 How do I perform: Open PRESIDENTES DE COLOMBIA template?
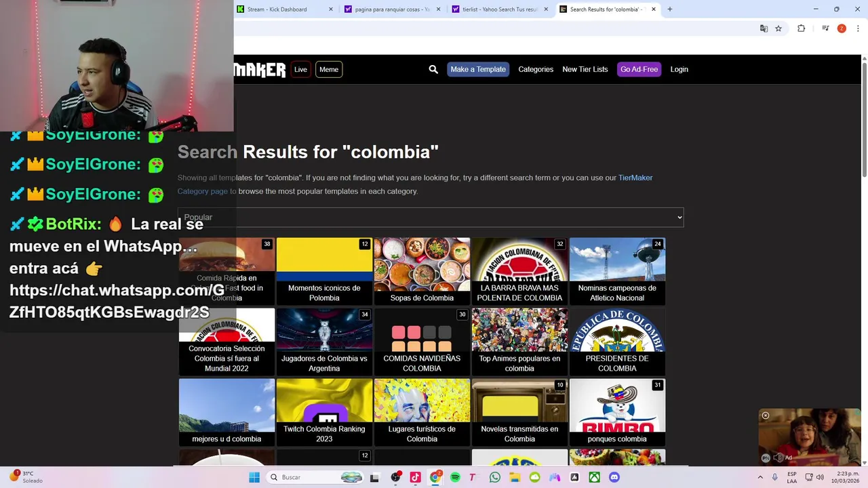point(617,342)
